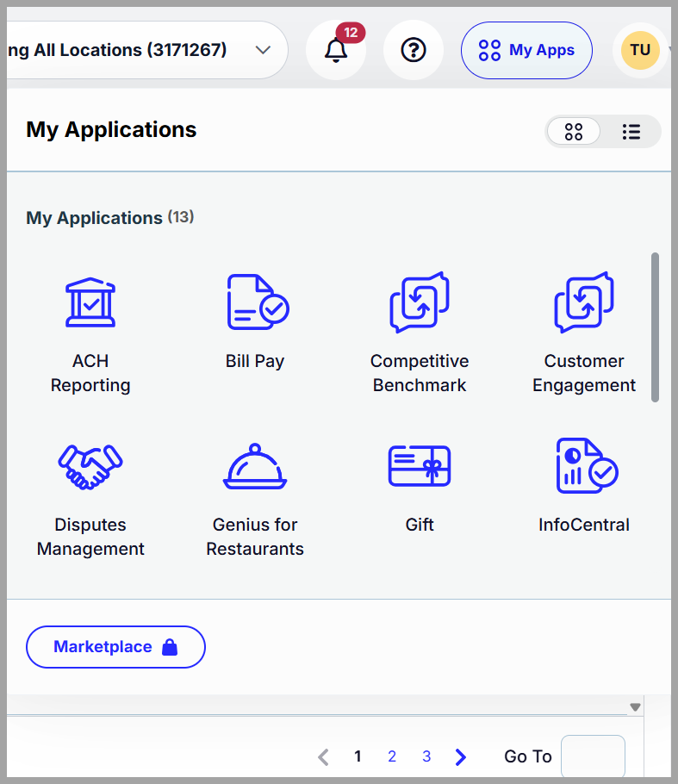Screen dimensions: 678x784
Task: Open the Bill Pay app icon
Action: (x=258, y=302)
